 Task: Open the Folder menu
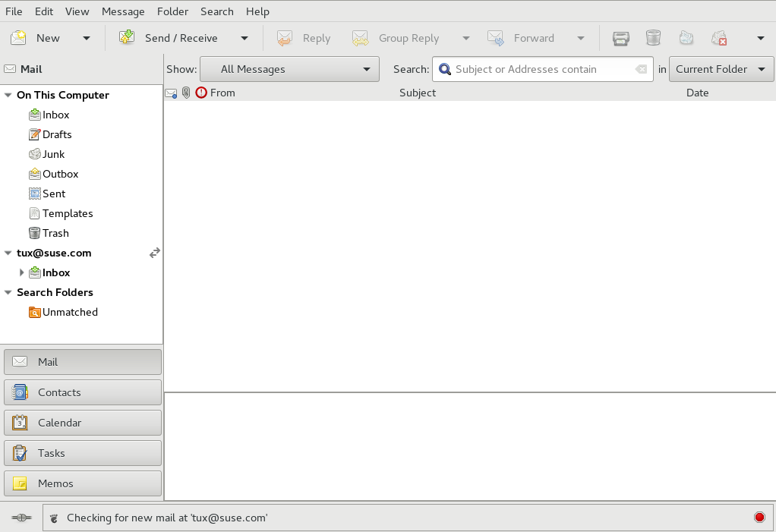click(172, 11)
